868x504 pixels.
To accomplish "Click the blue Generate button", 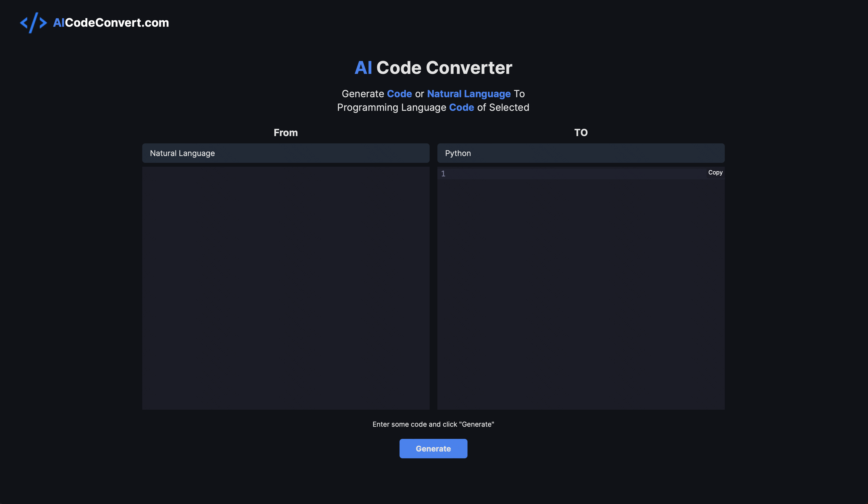I will (x=433, y=449).
